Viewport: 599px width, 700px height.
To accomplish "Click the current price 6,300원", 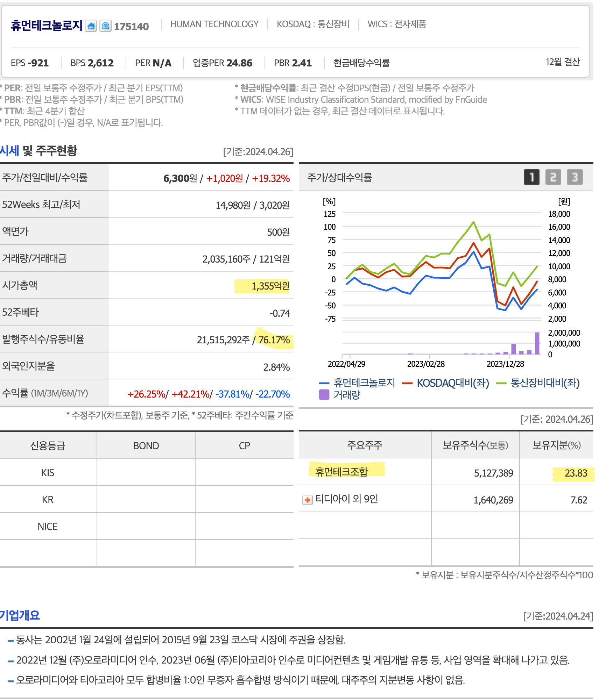I will 180,178.
